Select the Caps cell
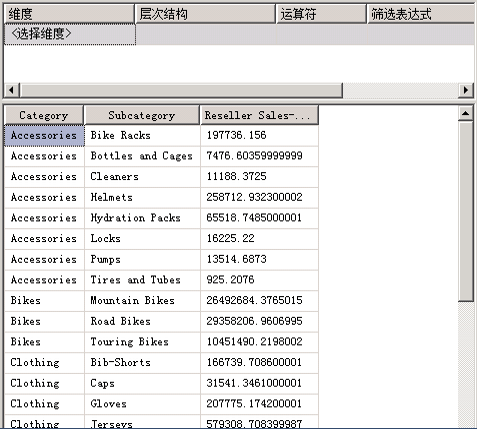Screen dimensions: 477x429 (142, 384)
